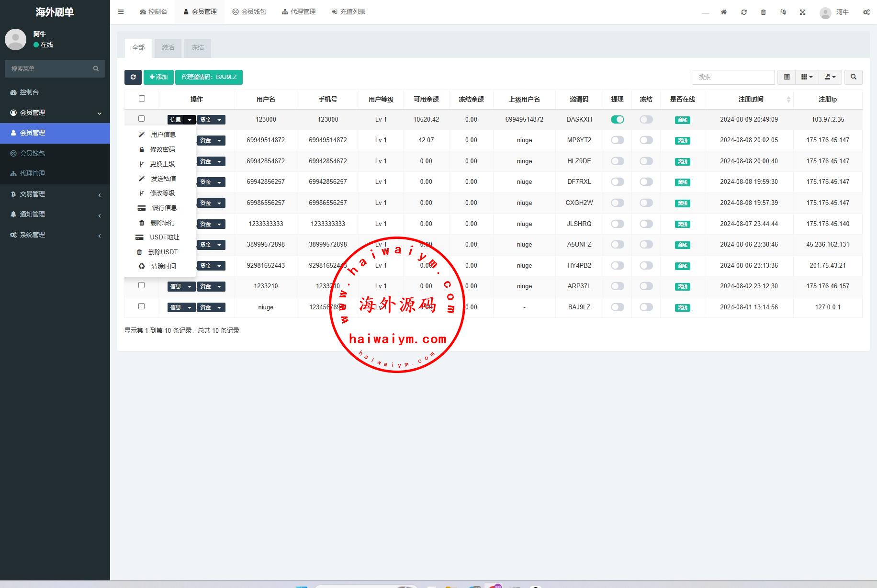Click the trash icon in top bar
Viewport: 877px width, 588px height.
tap(763, 12)
